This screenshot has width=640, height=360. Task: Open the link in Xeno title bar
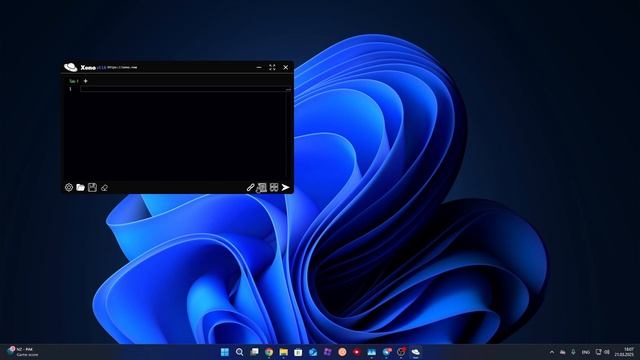click(122, 67)
